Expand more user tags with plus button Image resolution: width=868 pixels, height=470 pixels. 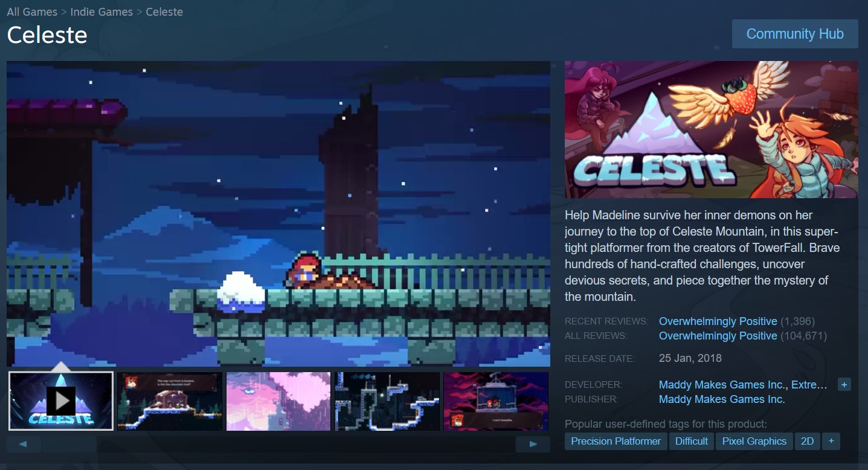click(x=831, y=441)
